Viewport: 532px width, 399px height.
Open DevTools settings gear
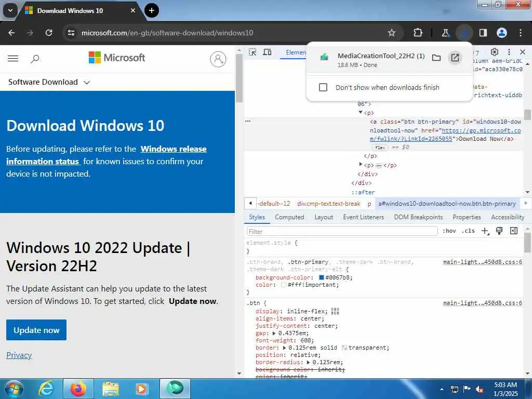pyautogui.click(x=495, y=52)
